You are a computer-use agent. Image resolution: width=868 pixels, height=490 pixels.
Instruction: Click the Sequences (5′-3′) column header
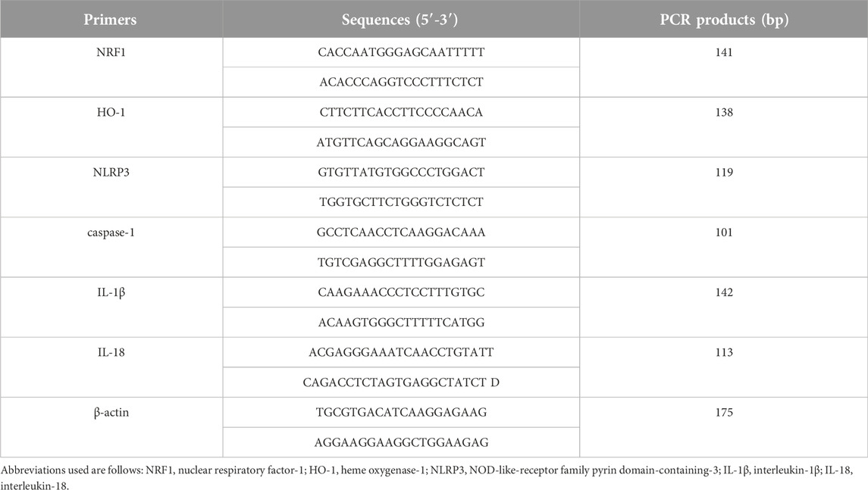[x=401, y=19]
